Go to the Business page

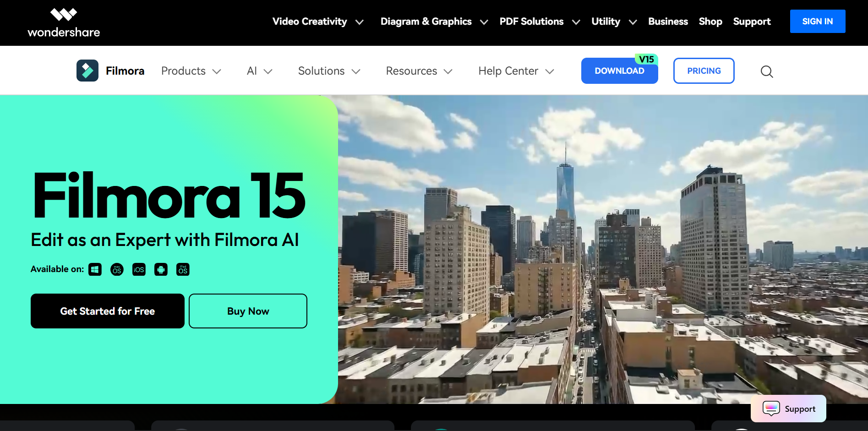click(x=668, y=22)
